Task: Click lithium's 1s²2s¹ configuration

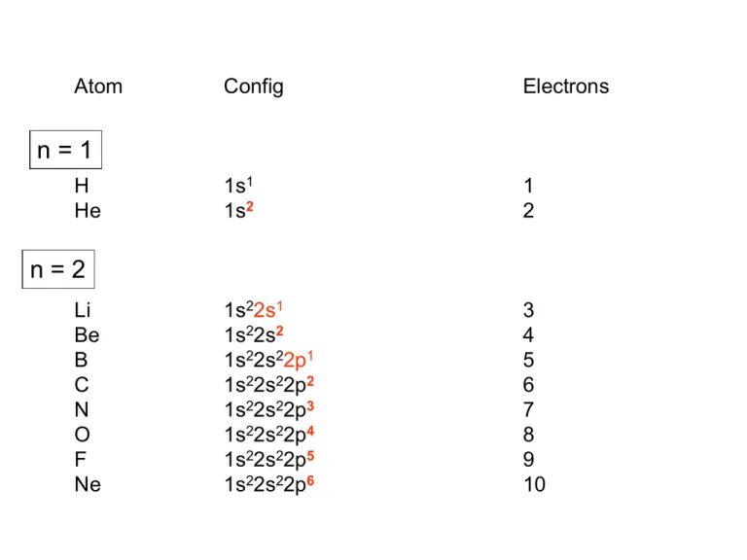Action: 254,309
